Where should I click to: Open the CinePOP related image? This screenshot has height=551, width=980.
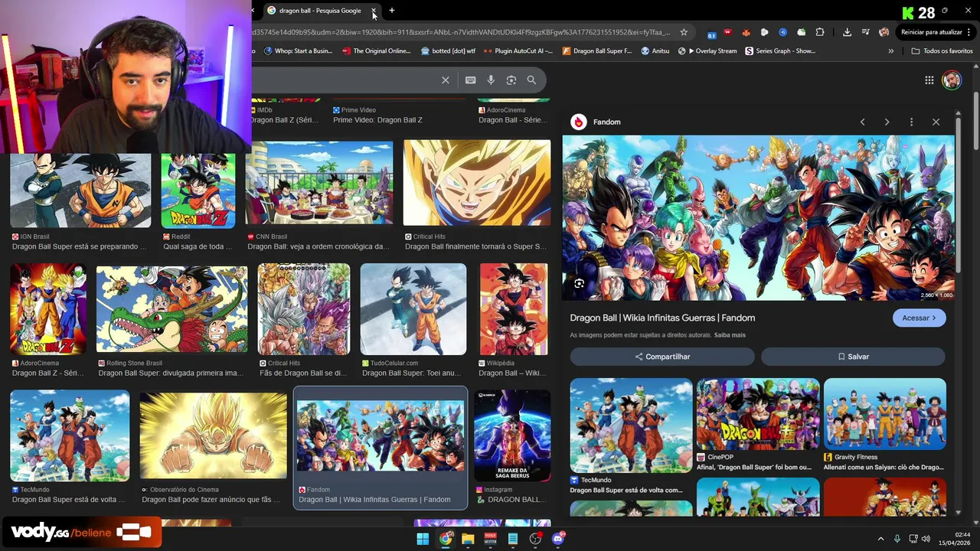pos(758,414)
